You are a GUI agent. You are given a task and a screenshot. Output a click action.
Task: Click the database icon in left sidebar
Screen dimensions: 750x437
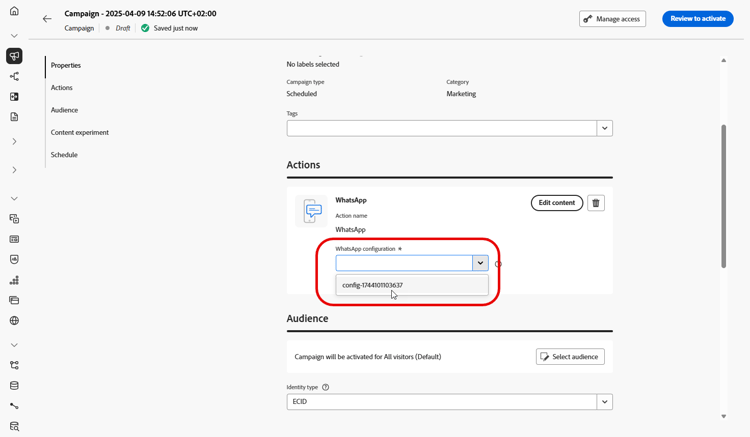pos(14,385)
